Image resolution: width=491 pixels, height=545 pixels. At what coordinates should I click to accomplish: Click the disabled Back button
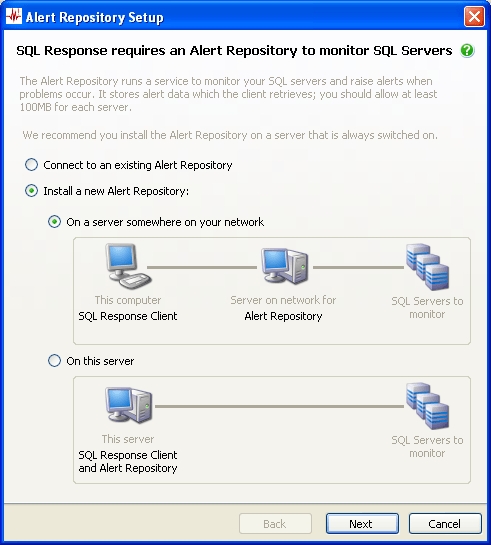pyautogui.click(x=275, y=523)
